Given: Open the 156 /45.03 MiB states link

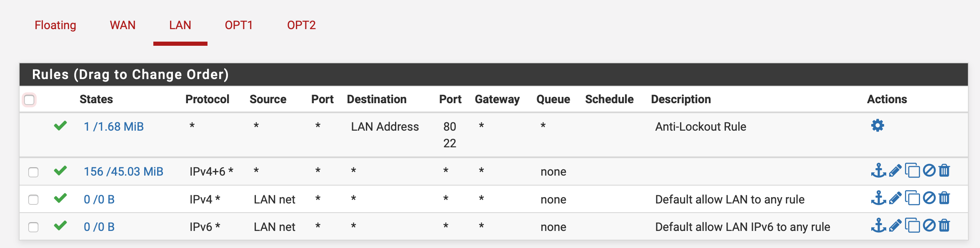Looking at the screenshot, I should pos(123,171).
